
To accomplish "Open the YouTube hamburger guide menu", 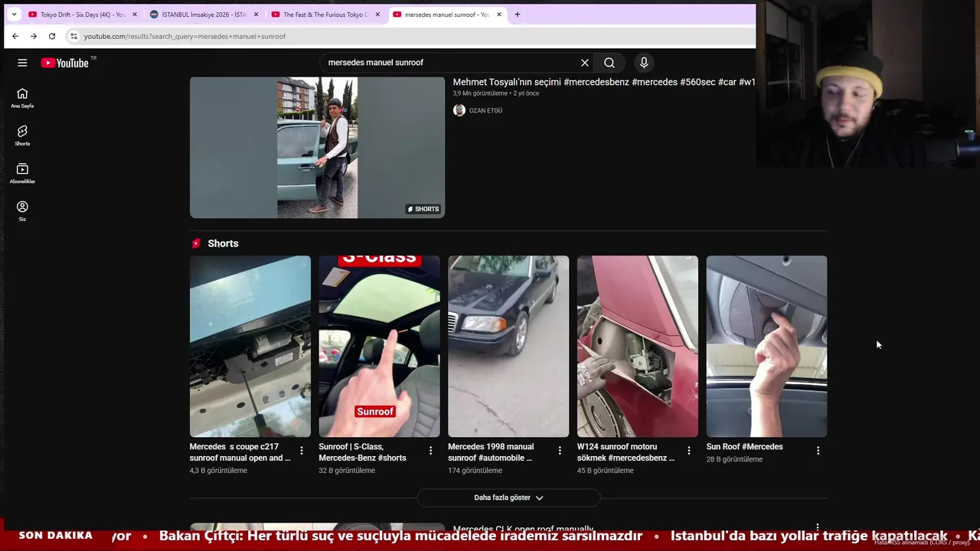I will point(22,63).
